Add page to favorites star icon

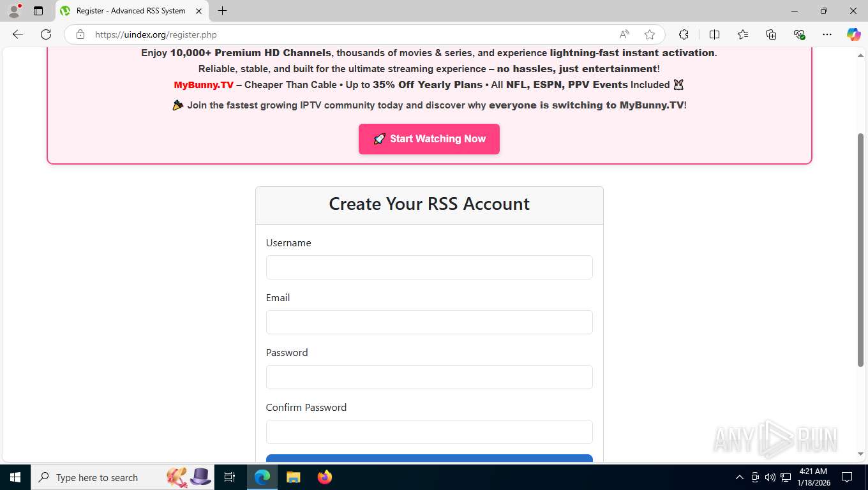[x=650, y=34]
